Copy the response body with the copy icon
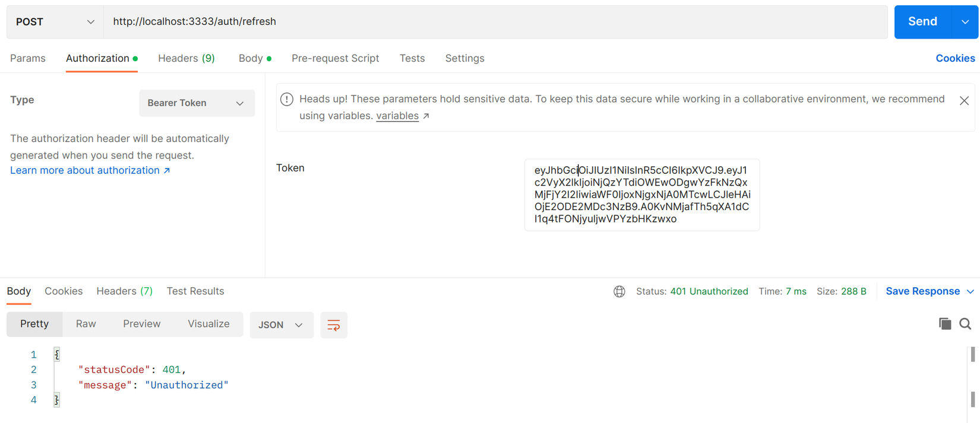This screenshot has width=980, height=423. [x=944, y=324]
